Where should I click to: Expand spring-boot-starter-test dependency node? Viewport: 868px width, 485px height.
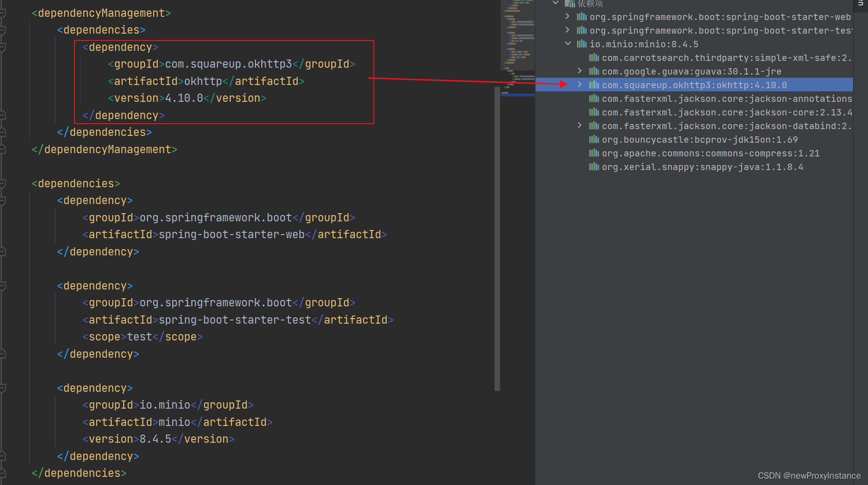pos(567,30)
